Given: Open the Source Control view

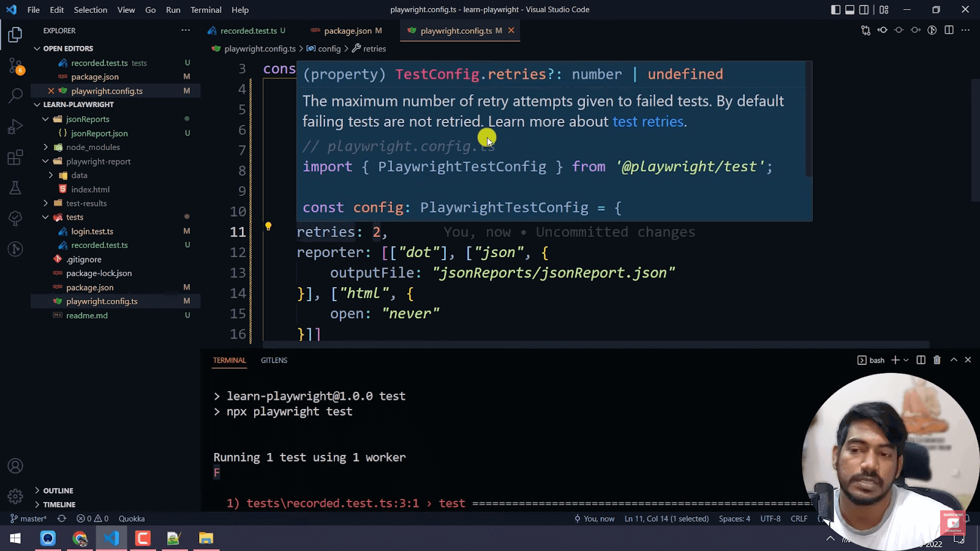Looking at the screenshot, I should [15, 66].
